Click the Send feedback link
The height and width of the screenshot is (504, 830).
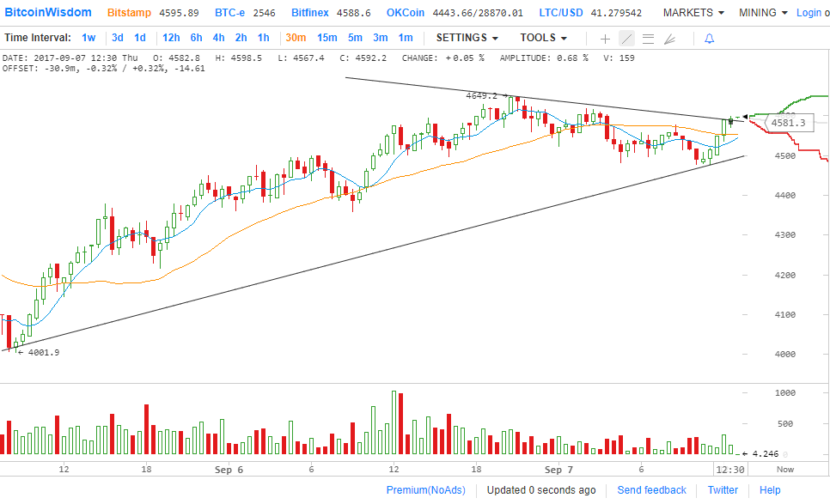(651, 490)
